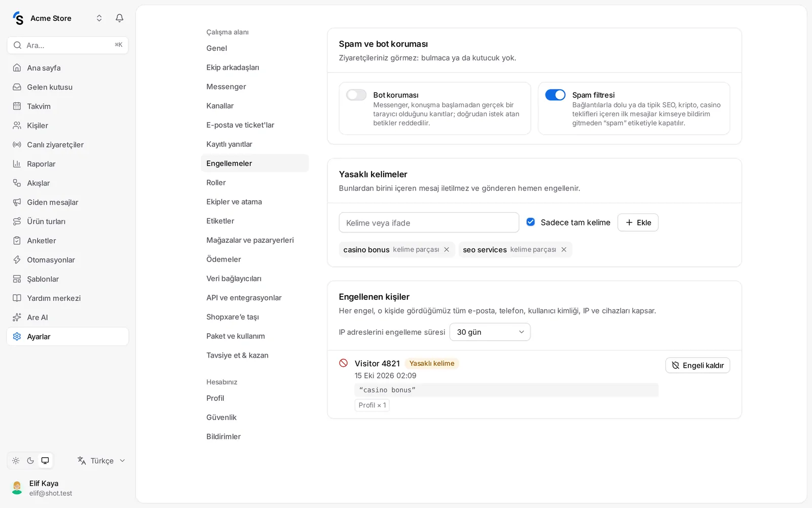
Task: Go to Paket ve kullanım settings
Action: (x=255, y=336)
